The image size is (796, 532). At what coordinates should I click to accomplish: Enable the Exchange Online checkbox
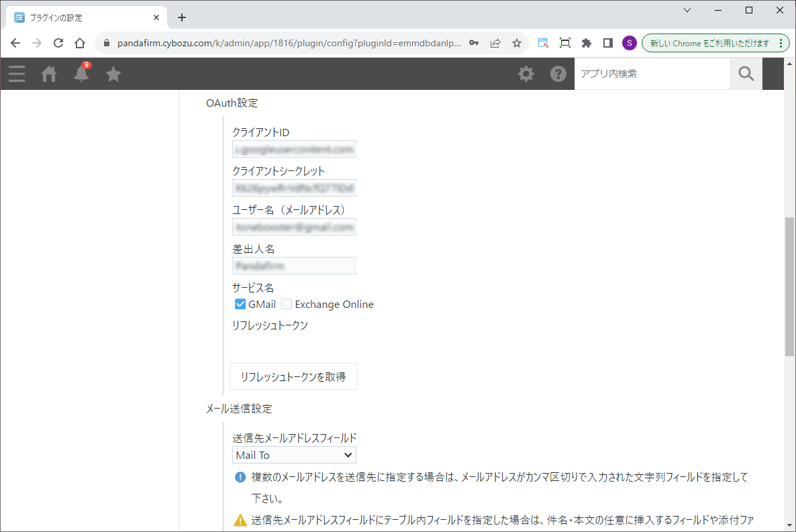pos(287,305)
